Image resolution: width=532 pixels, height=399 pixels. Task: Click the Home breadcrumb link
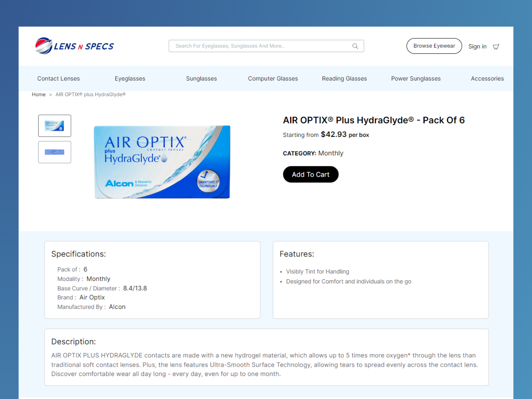pos(39,95)
